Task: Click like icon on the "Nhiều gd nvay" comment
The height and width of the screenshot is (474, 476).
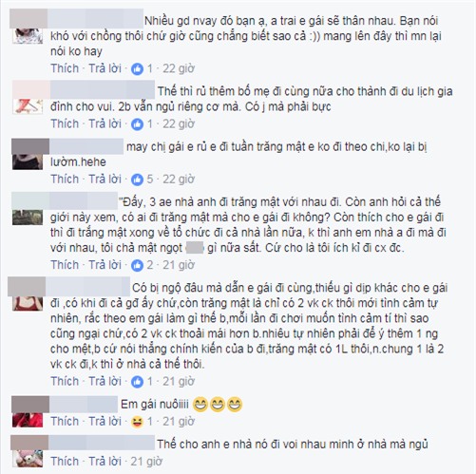Action: [137, 68]
